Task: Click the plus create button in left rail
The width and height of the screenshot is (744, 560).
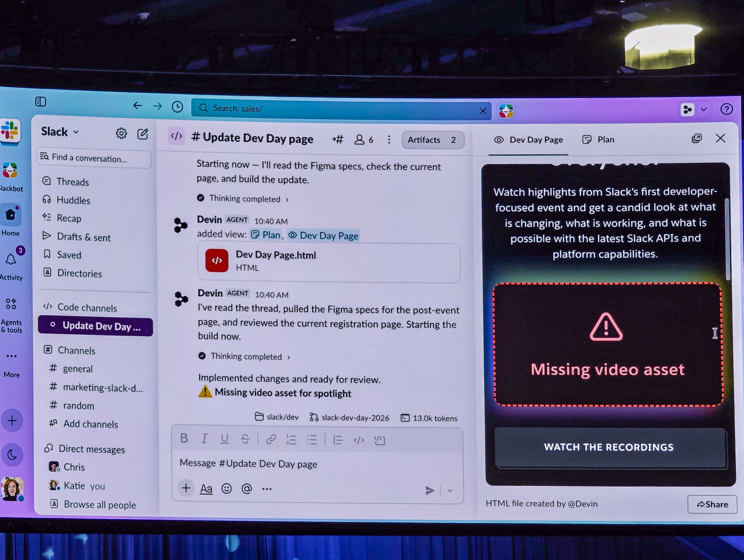Action: click(12, 421)
